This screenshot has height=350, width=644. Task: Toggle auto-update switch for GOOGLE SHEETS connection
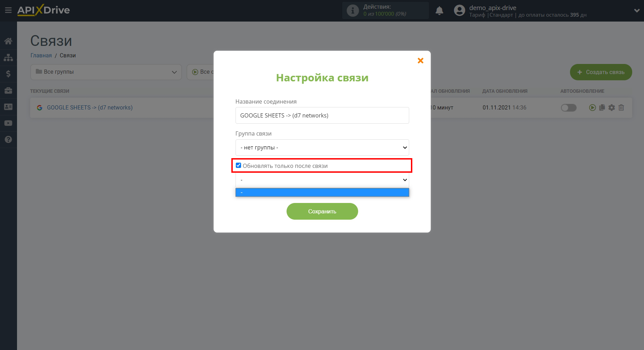tap(569, 108)
